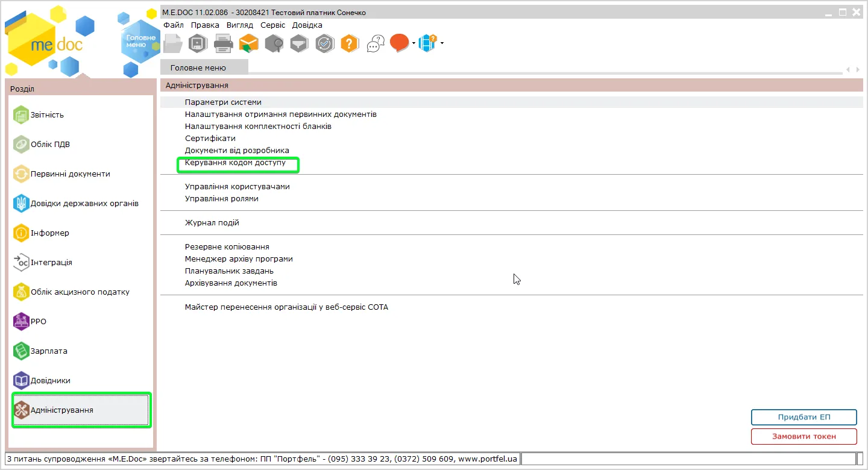This screenshot has height=470, width=868.
Task: Select the Звітність section label
Action: (x=47, y=115)
